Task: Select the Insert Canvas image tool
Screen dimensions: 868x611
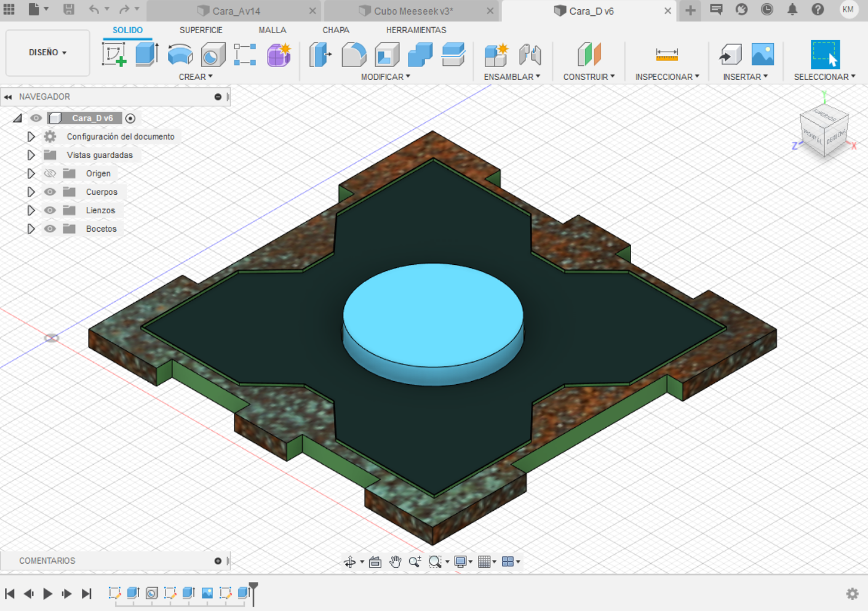Action: click(x=763, y=55)
